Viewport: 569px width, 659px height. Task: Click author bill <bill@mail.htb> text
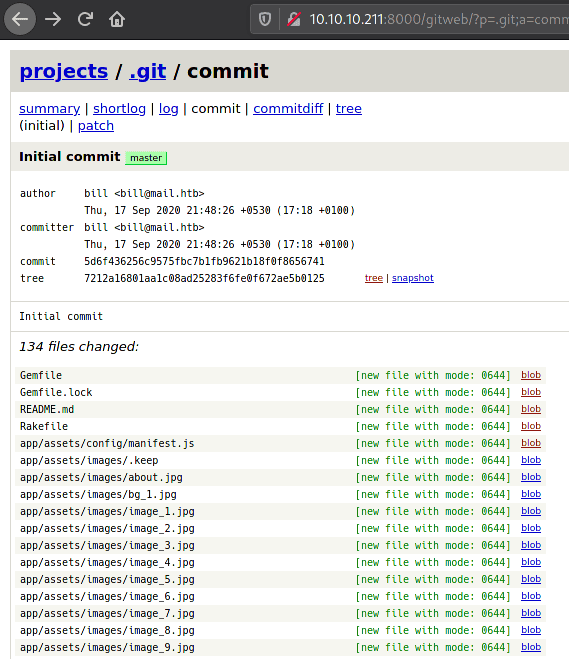point(144,193)
